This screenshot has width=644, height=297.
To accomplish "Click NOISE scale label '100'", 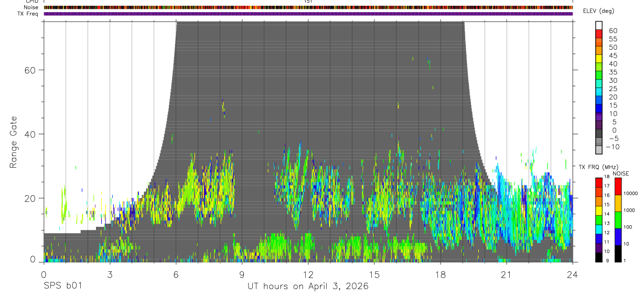I will pos(628,227).
